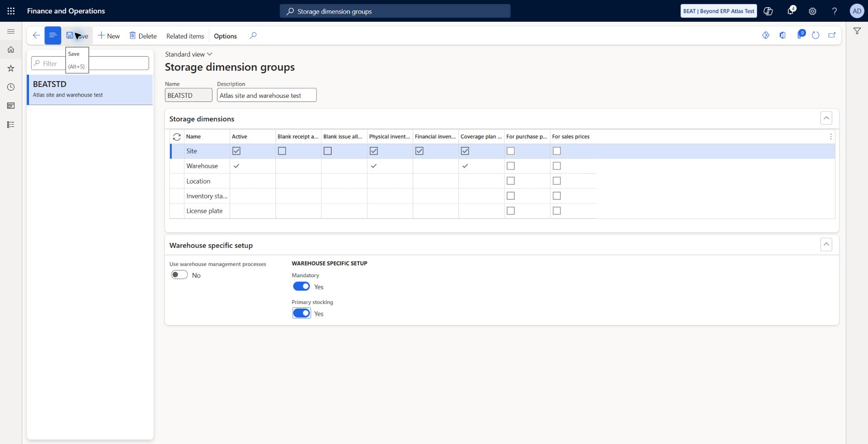
Task: Turn off Primary stocking toggle
Action: [x=301, y=313]
